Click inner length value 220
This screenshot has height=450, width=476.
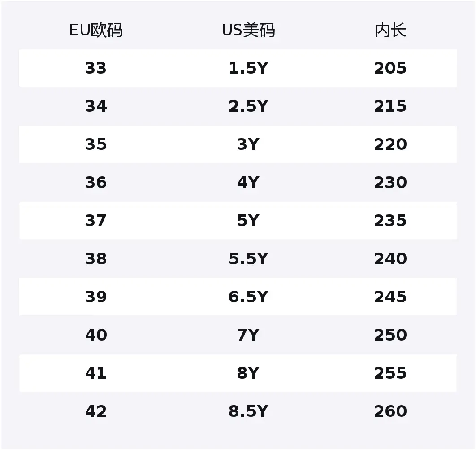click(390, 144)
